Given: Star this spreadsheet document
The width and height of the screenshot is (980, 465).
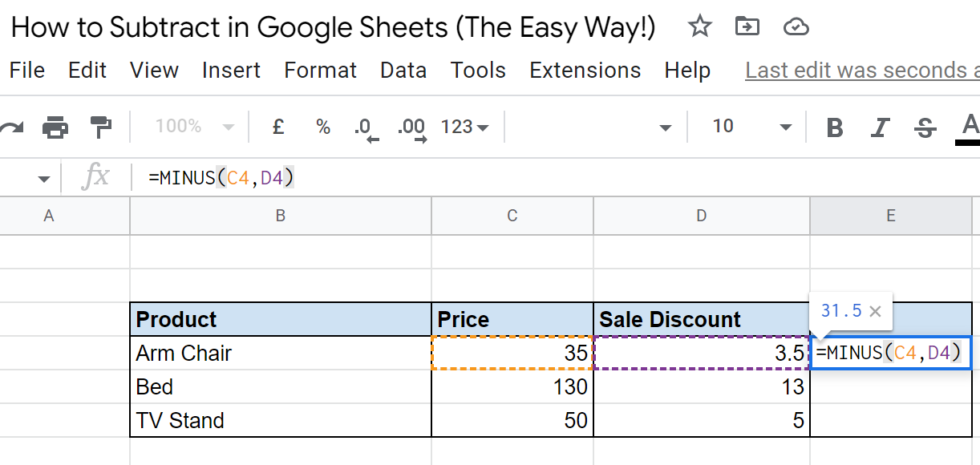Looking at the screenshot, I should (x=700, y=28).
